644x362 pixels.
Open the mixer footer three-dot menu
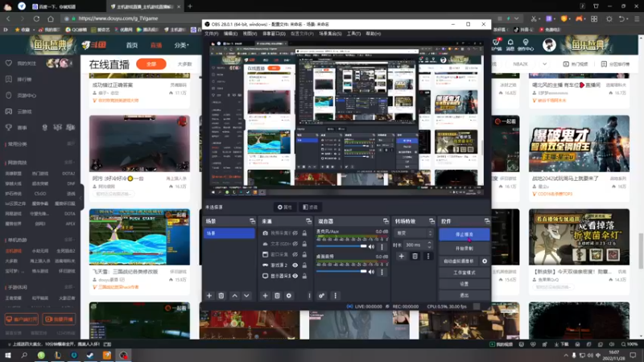point(335,295)
